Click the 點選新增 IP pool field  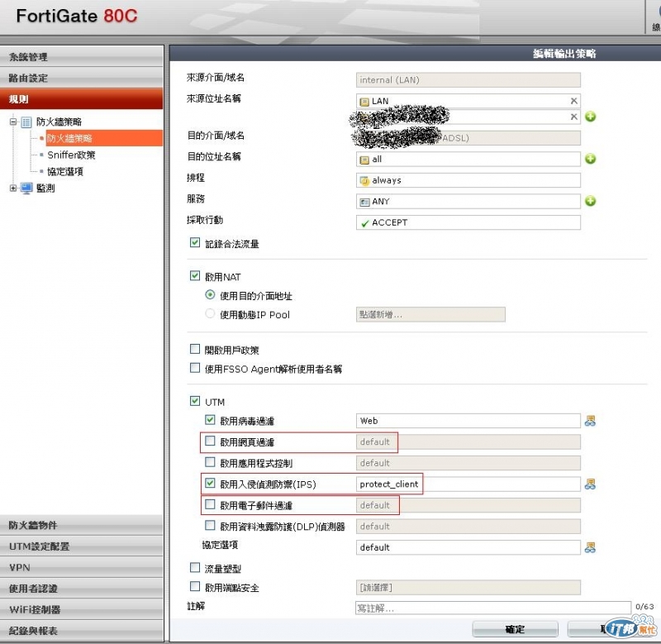point(430,314)
